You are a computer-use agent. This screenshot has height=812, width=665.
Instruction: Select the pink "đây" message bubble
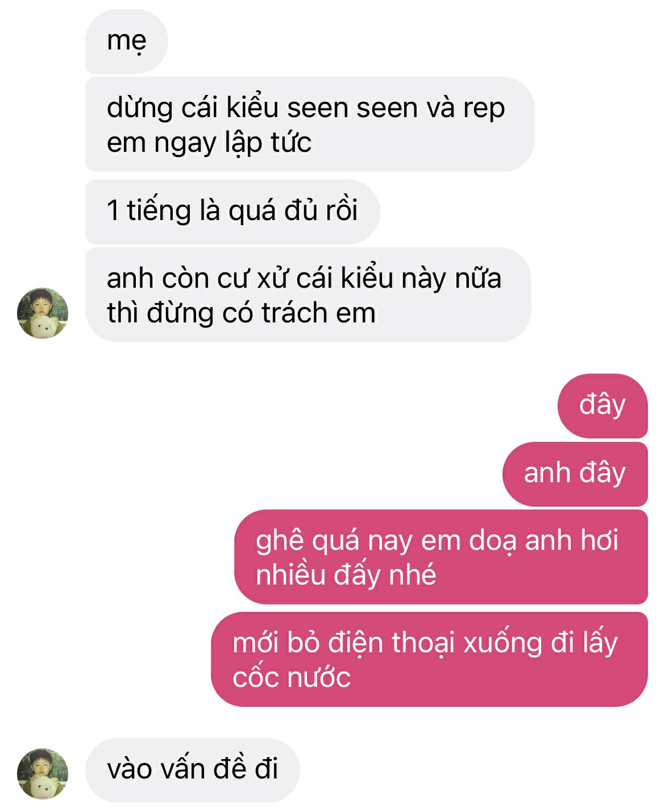point(602,405)
